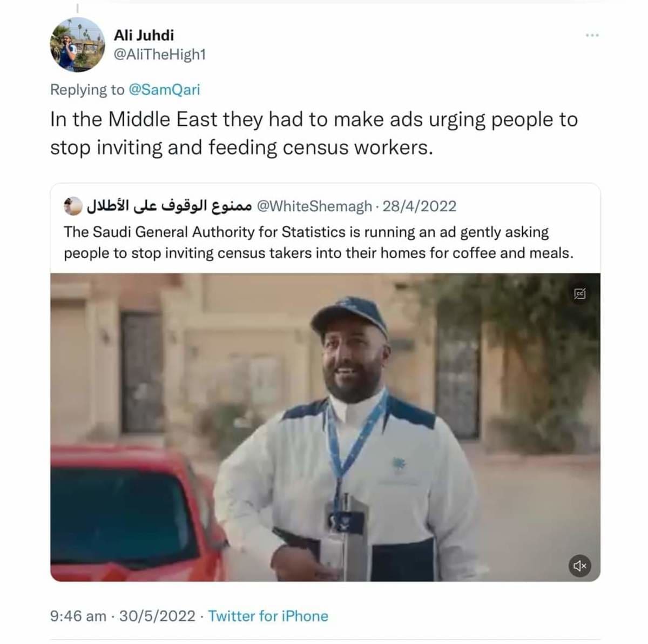This screenshot has width=648, height=644.
Task: Select the main tweet text about census workers
Action: click(x=314, y=133)
